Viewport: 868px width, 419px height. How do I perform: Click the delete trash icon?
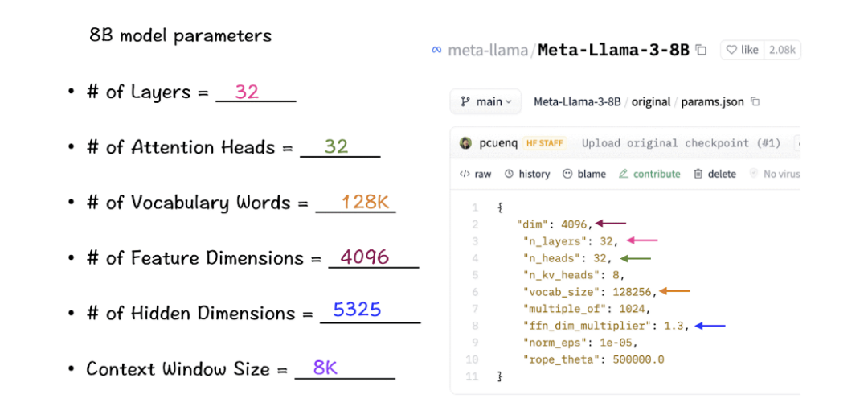tap(698, 174)
